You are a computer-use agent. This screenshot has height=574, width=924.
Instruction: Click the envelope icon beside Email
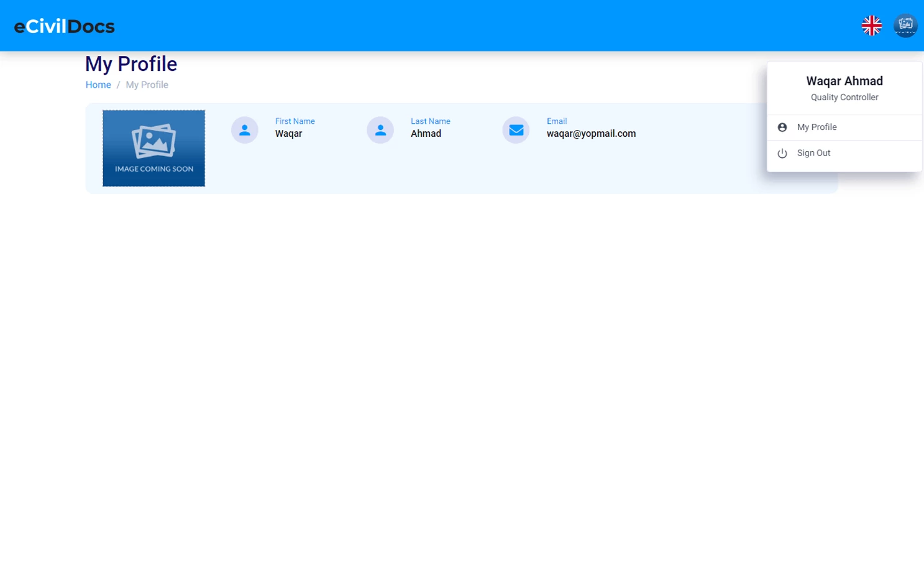[x=515, y=129]
